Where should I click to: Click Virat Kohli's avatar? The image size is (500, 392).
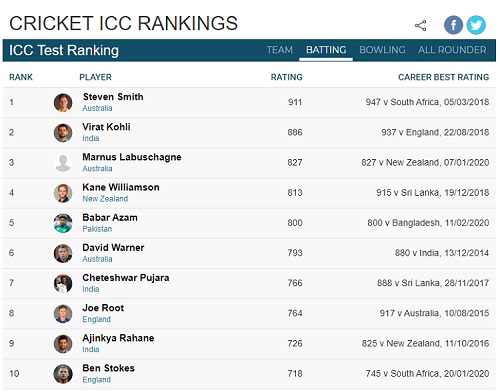pos(63,133)
